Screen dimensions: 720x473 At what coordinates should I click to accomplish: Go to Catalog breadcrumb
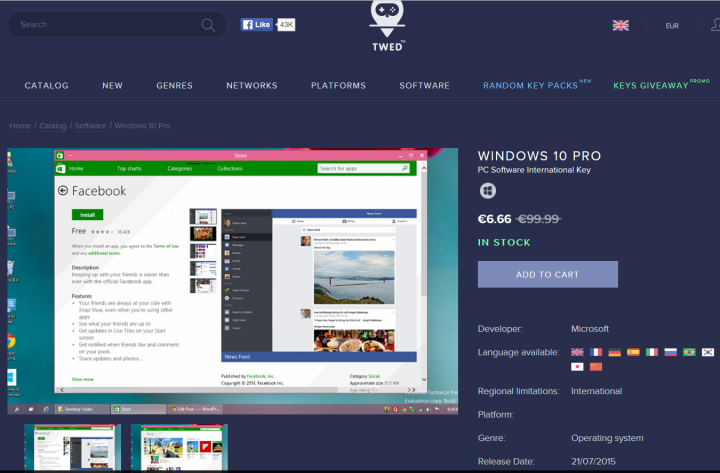[53, 126]
